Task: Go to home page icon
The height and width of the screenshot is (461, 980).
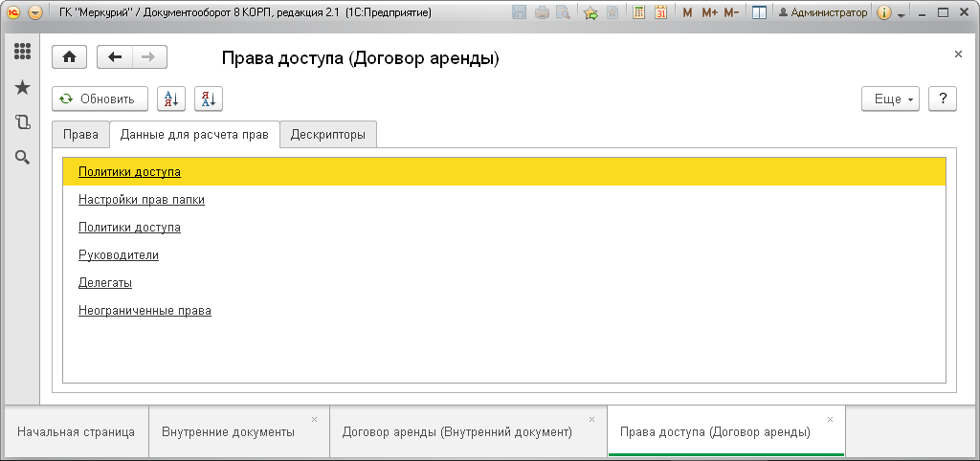Action: (69, 56)
